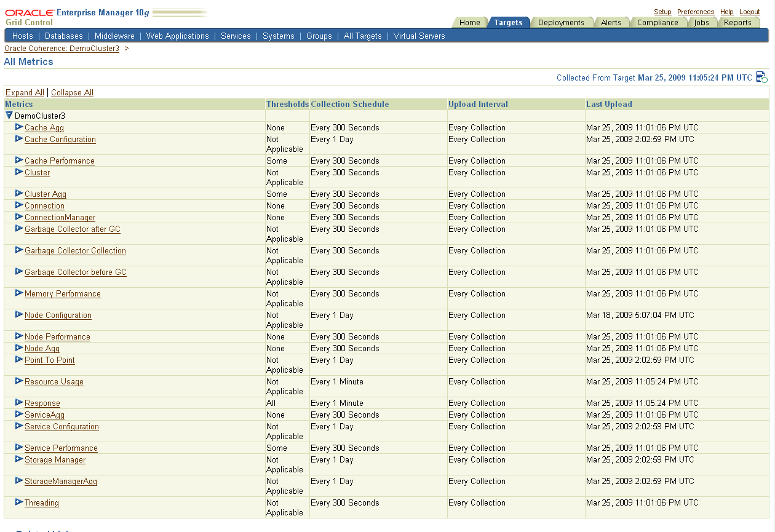Screen dimensions: 775x532
Task: Open the Preferences page
Action: coord(695,12)
